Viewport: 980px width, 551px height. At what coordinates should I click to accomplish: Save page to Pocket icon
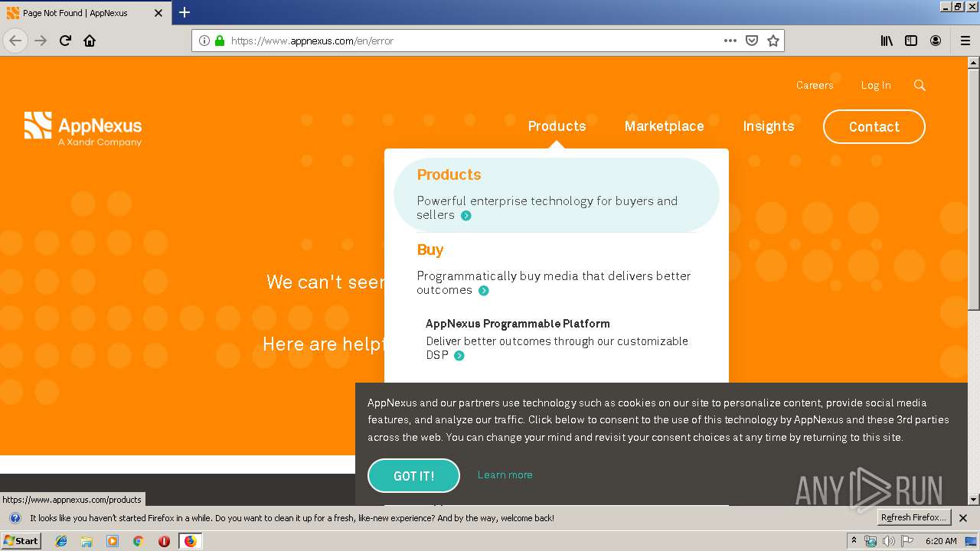(752, 41)
